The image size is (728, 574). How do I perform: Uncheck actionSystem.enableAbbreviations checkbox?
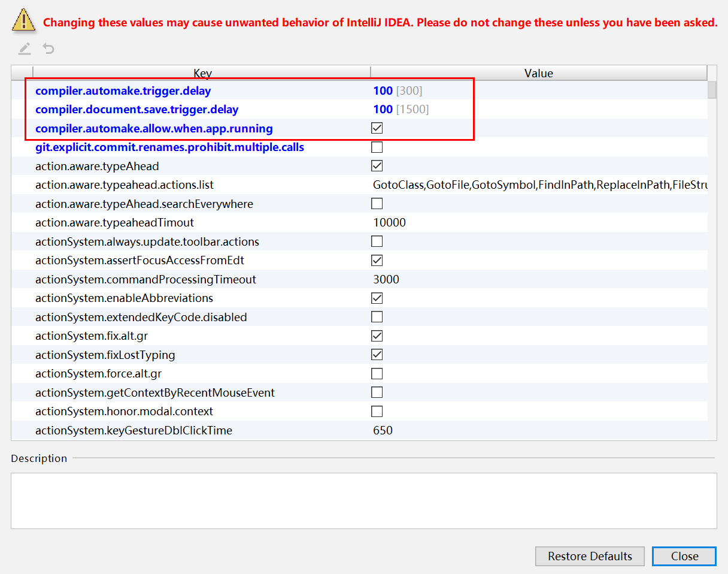point(377,298)
